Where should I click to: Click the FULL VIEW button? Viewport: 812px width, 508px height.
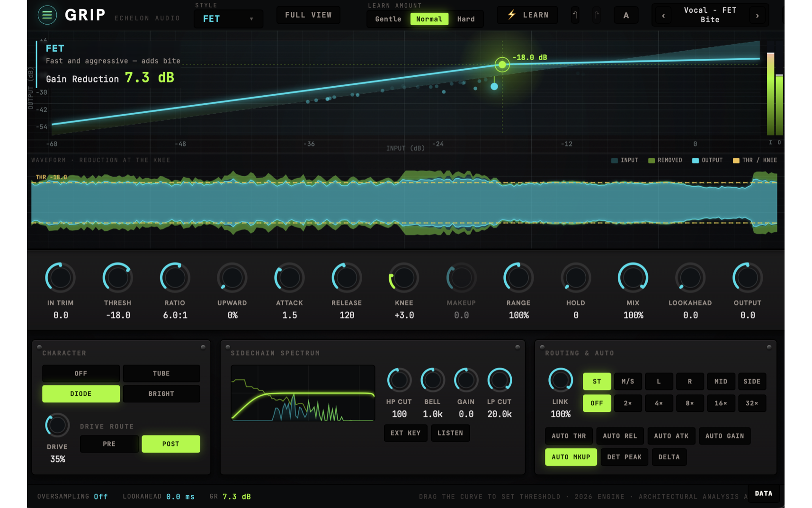click(x=308, y=15)
